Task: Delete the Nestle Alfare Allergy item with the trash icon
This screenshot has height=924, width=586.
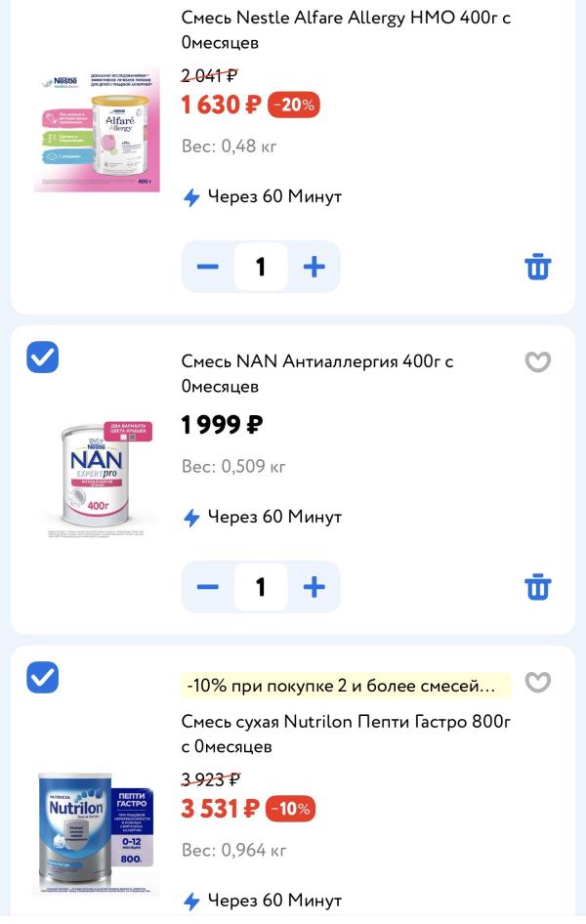Action: [538, 267]
